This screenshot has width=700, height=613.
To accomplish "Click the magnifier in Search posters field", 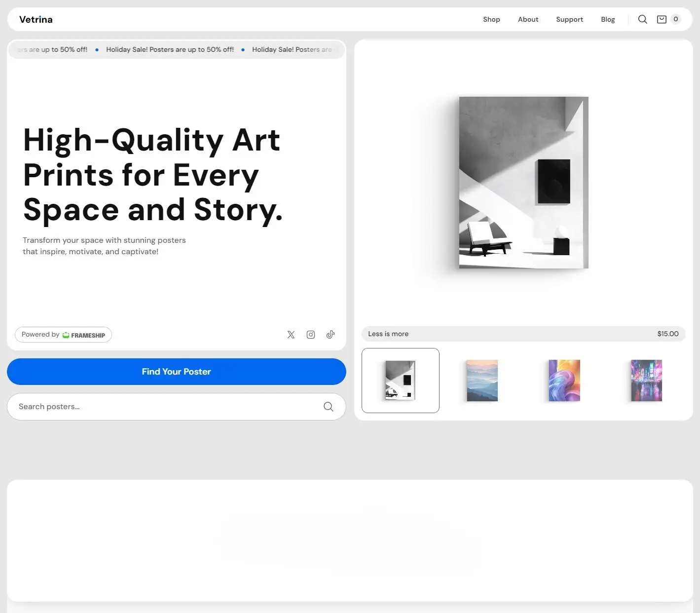I will pyautogui.click(x=328, y=407).
